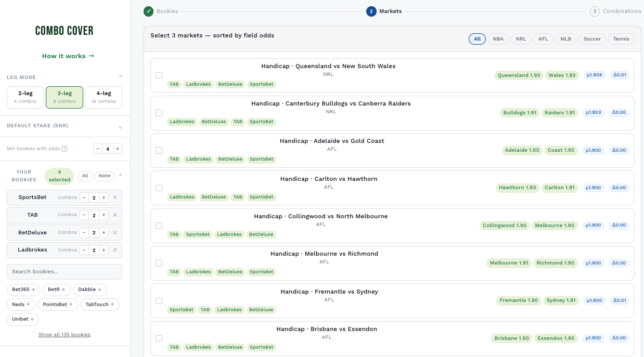Increase BetDeluxe combos with plus button
Image resolution: width=644 pixels, height=357 pixels.
(104, 233)
